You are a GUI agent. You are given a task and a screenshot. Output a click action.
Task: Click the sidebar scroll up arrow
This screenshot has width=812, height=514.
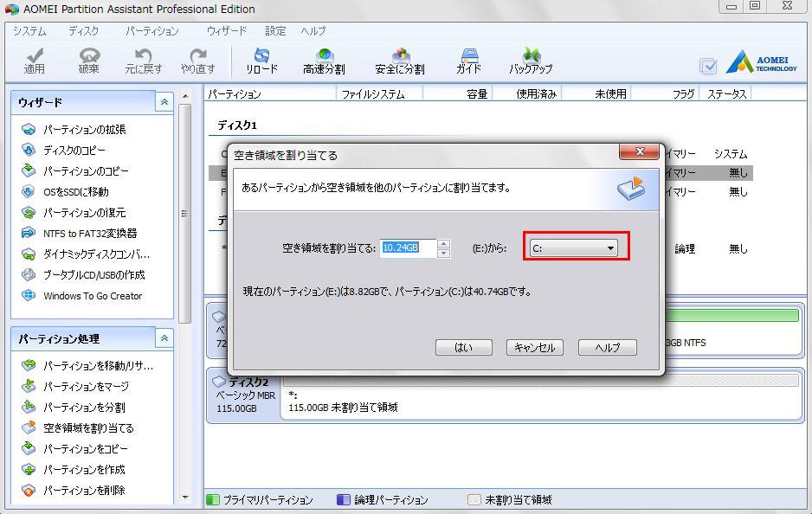click(185, 96)
